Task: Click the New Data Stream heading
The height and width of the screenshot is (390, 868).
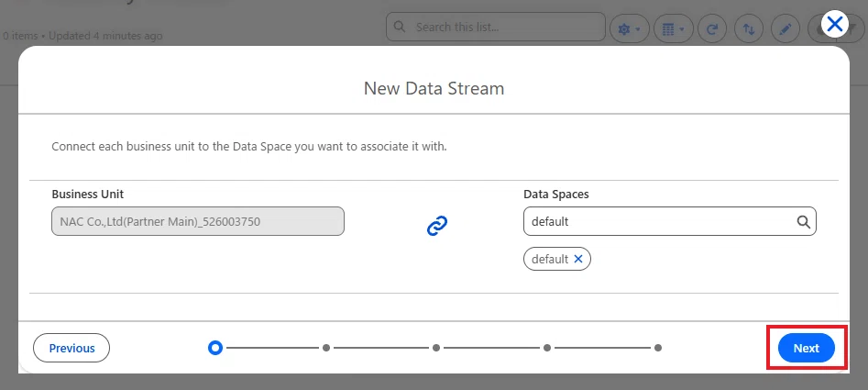Action: pyautogui.click(x=434, y=88)
